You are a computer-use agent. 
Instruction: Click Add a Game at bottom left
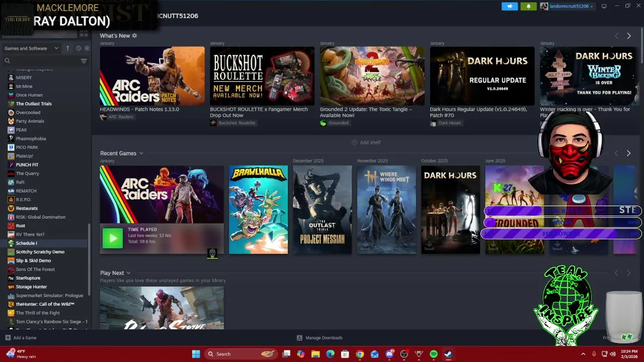click(21, 338)
